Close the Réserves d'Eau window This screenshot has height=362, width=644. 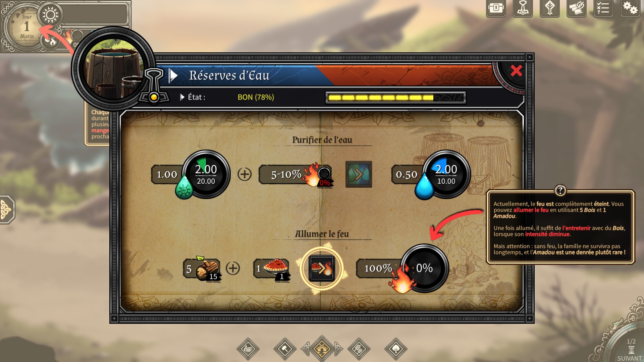tap(516, 71)
